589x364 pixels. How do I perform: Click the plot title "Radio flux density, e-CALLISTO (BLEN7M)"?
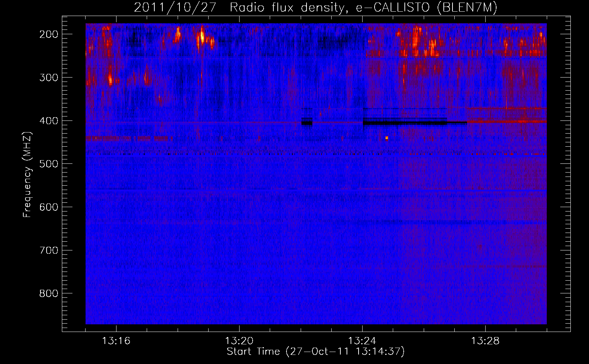tap(363, 8)
